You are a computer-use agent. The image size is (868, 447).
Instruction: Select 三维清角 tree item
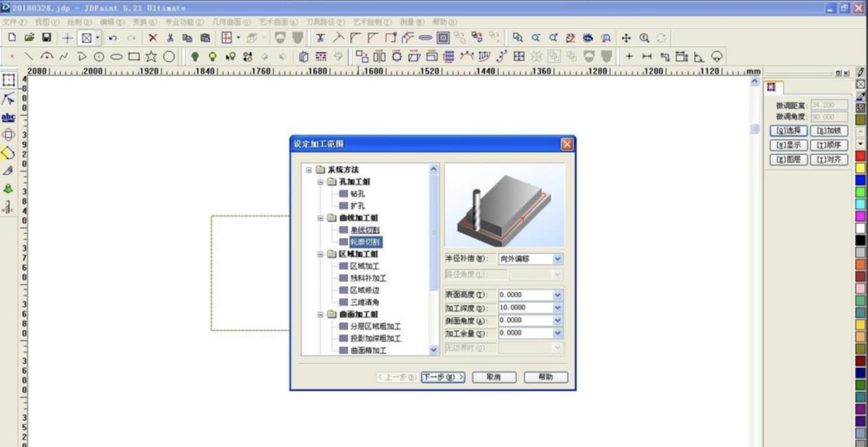[x=365, y=302]
